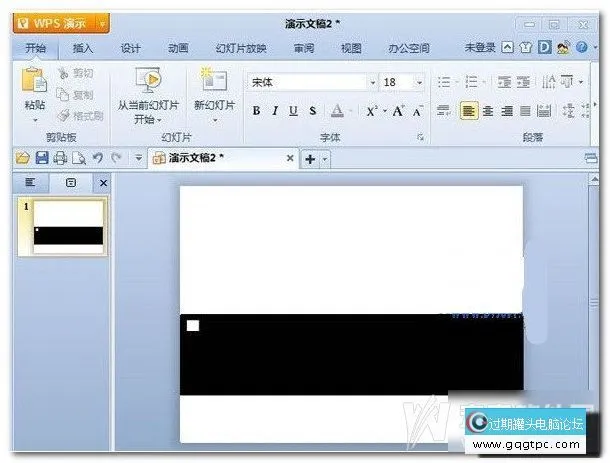Click the increase indent icon
Image resolution: width=610 pixels, height=463 pixels.
point(523,82)
